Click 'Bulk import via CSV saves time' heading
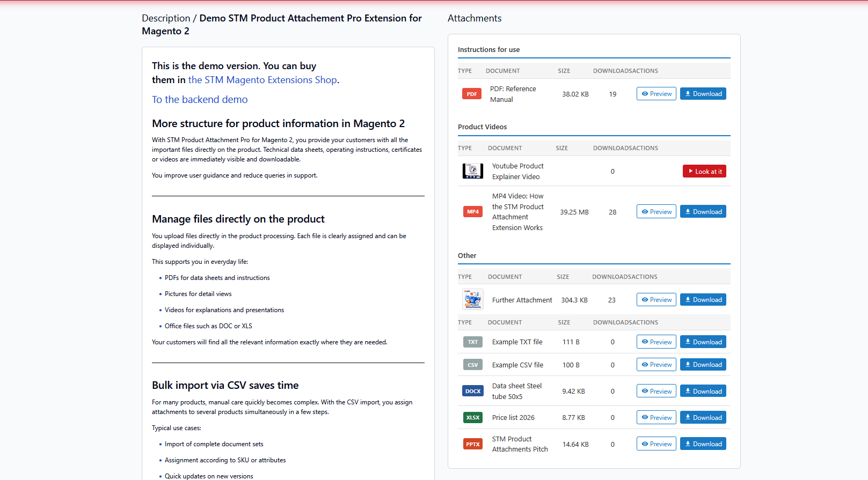868x480 pixels. (225, 385)
